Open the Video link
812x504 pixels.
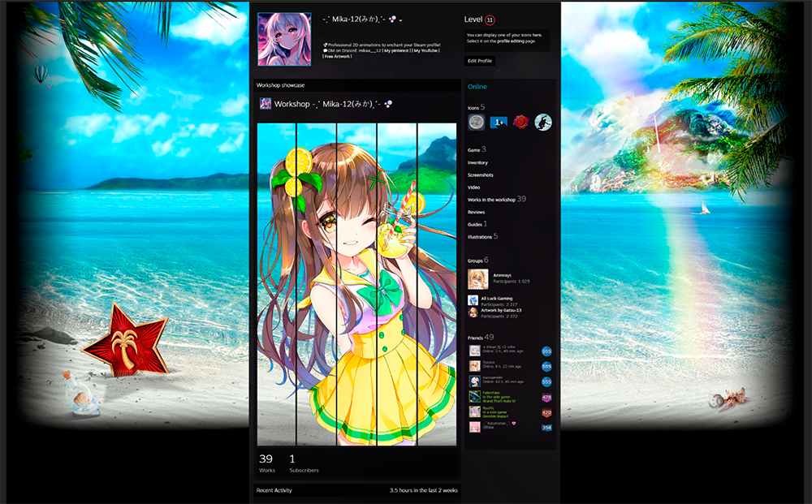[473, 187]
